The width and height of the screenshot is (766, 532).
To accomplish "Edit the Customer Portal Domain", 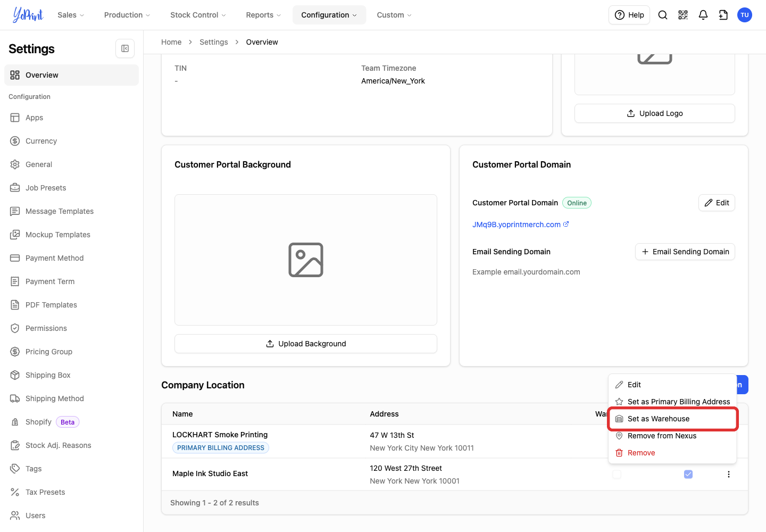I will click(x=717, y=203).
